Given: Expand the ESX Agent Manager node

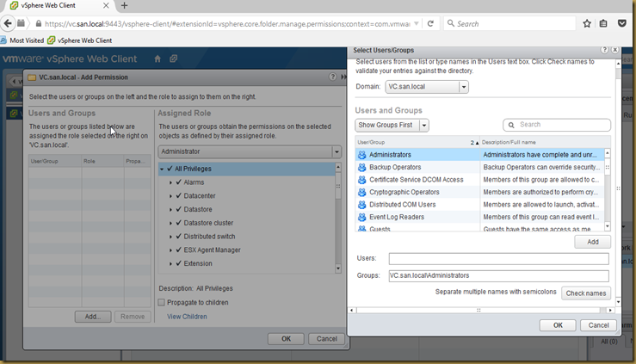Looking at the screenshot, I should click(170, 250).
